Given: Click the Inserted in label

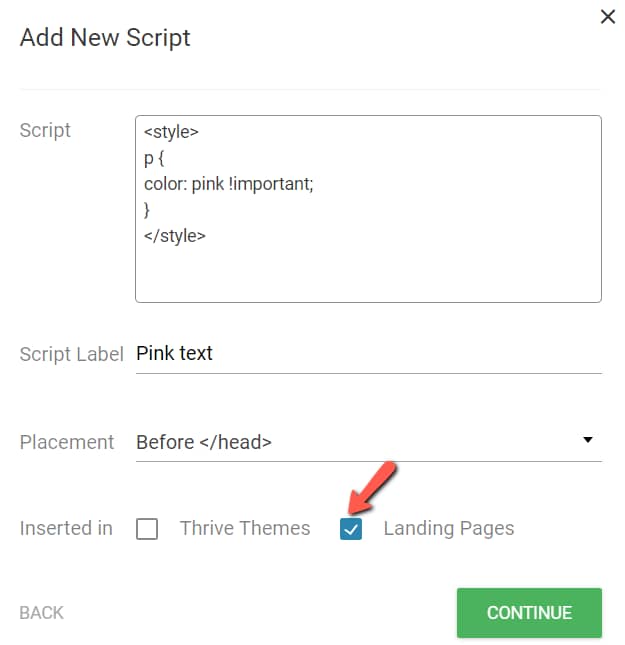Looking at the screenshot, I should (x=66, y=528).
